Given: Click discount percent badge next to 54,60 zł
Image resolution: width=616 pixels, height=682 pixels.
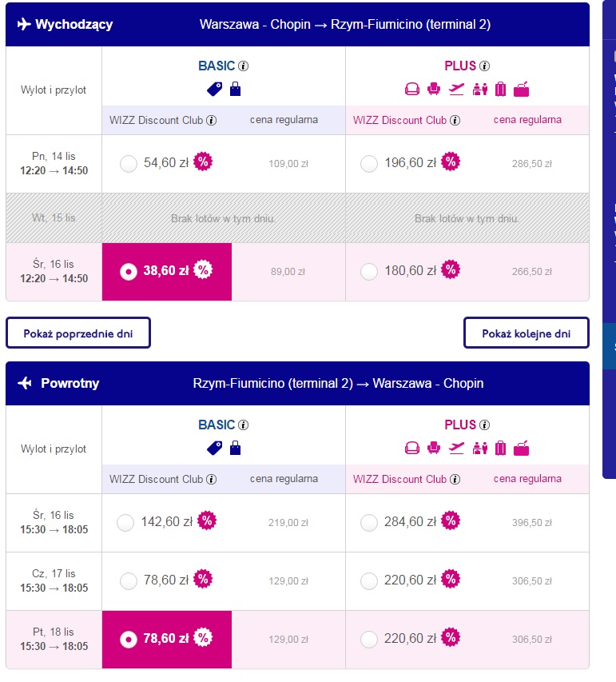Looking at the screenshot, I should coord(203,162).
